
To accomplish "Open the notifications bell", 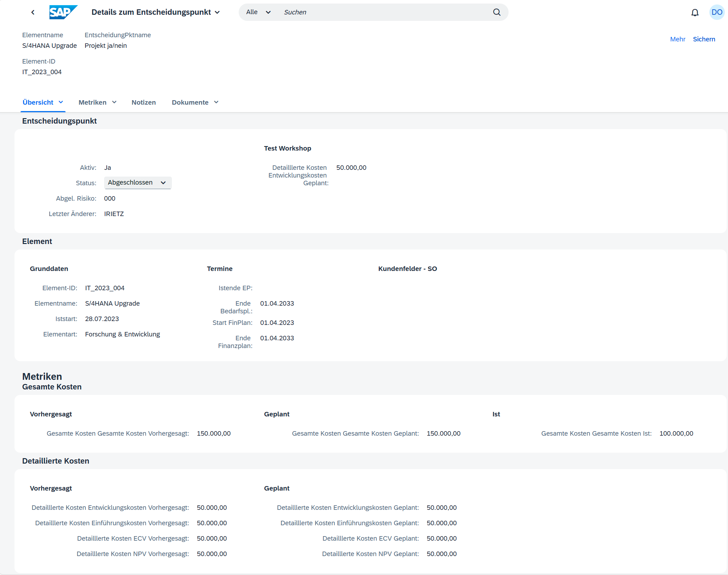I will 695,13.
